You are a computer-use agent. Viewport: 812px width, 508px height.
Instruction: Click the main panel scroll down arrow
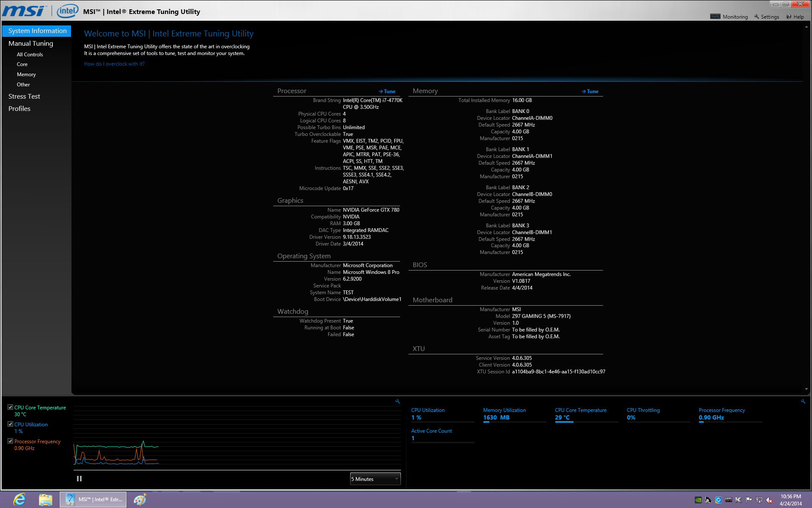coord(807,389)
